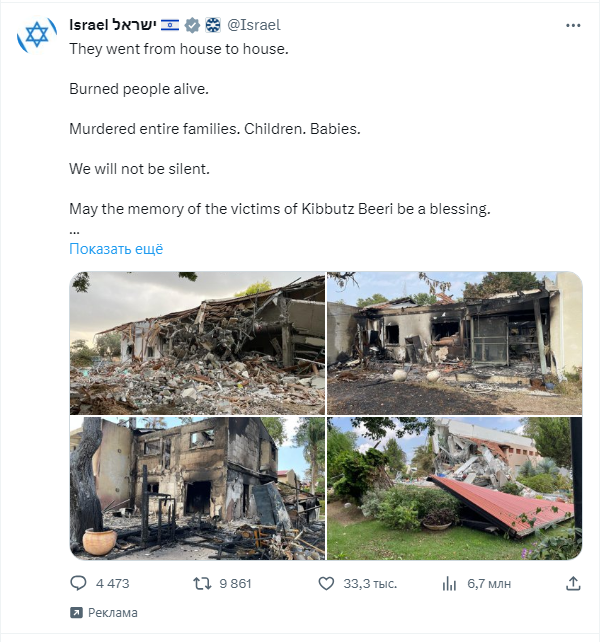The image size is (604, 642).
Task: Click the grey verified checkmark badge
Action: click(193, 25)
